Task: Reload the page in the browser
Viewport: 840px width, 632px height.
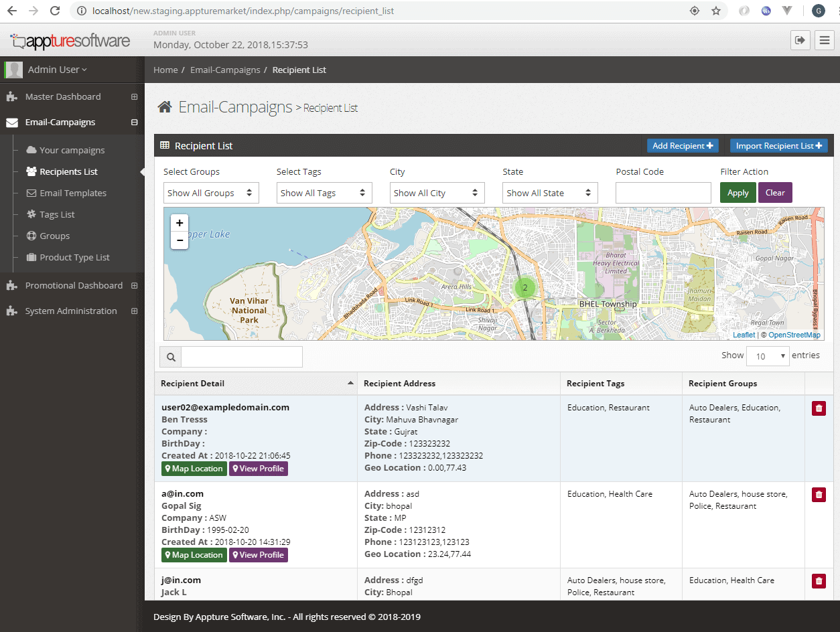Action: point(56,11)
